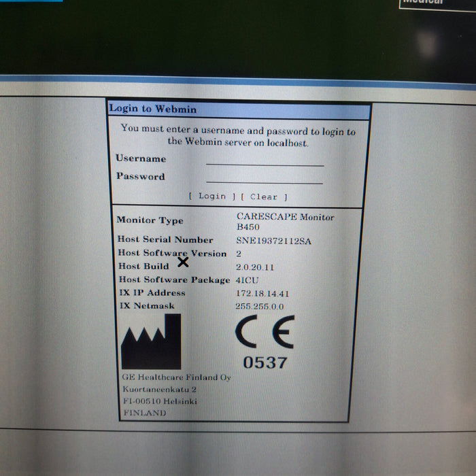
Task: Select the 'Login to Webmin' header text
Action: coord(153,108)
